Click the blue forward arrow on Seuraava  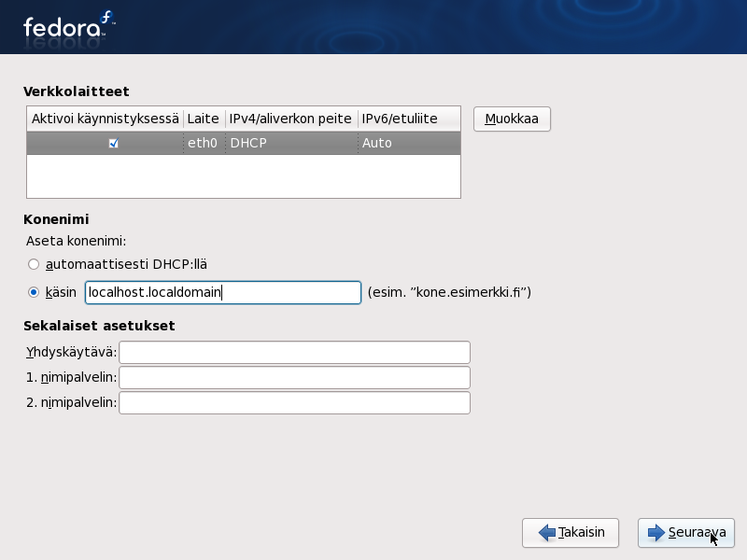coord(655,533)
